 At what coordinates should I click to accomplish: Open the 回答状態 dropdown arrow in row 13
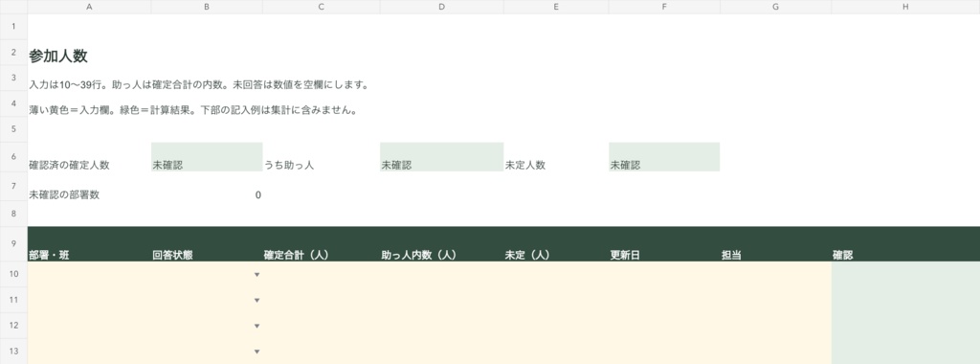pos(256,352)
